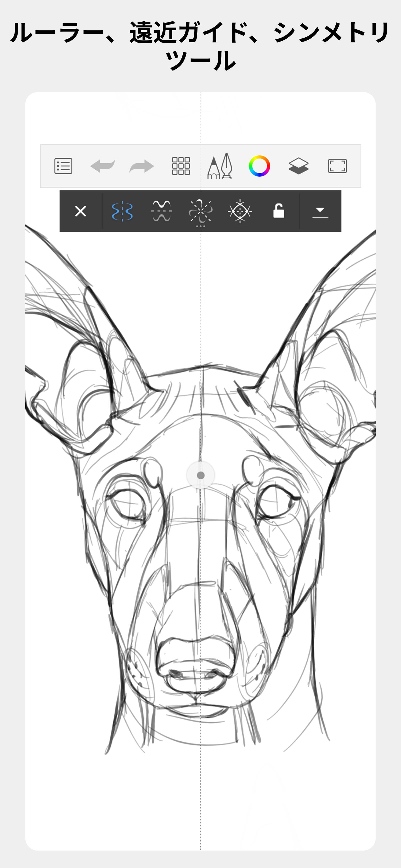Click the symmetry center handle on canvas
The width and height of the screenshot is (401, 868).
(x=201, y=475)
